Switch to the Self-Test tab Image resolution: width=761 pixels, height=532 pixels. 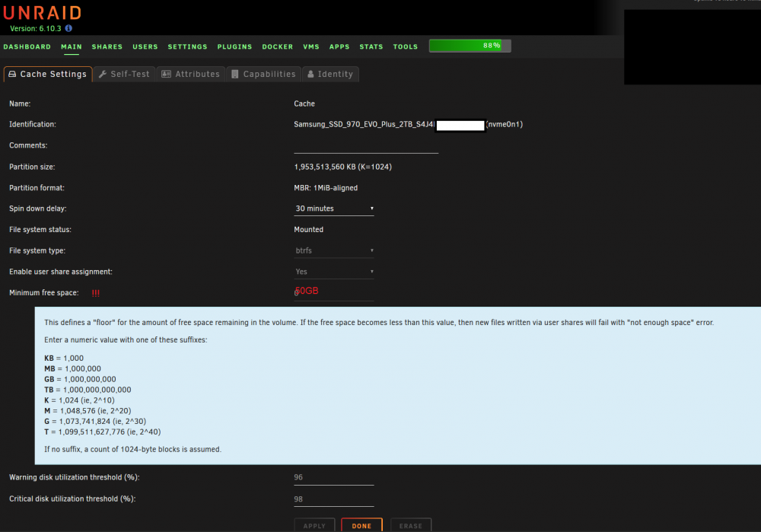coord(124,75)
